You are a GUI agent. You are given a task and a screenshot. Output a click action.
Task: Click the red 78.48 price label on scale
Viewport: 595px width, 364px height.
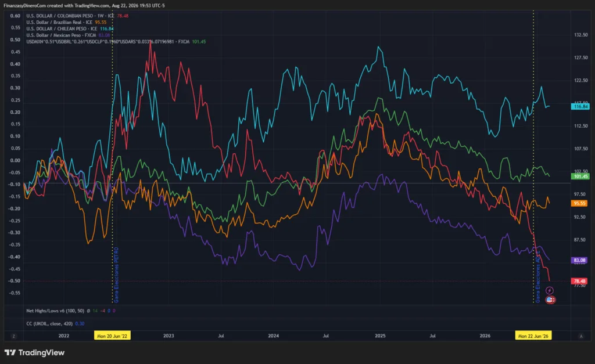pyautogui.click(x=579, y=282)
